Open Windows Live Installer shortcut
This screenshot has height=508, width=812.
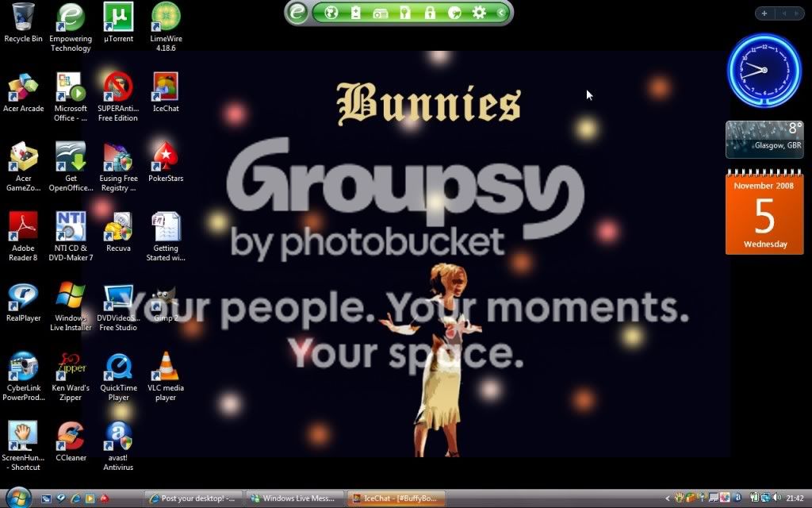click(x=71, y=307)
